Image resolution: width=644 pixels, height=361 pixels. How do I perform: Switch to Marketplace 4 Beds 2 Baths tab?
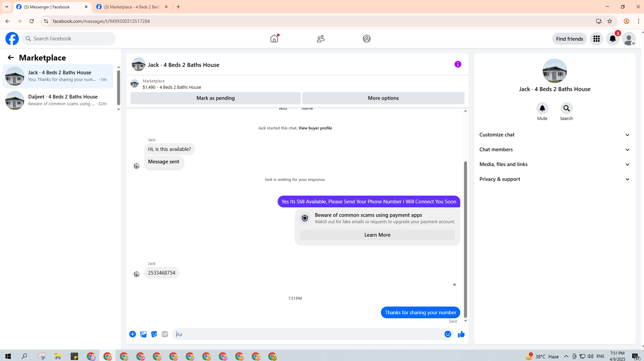pos(132,7)
